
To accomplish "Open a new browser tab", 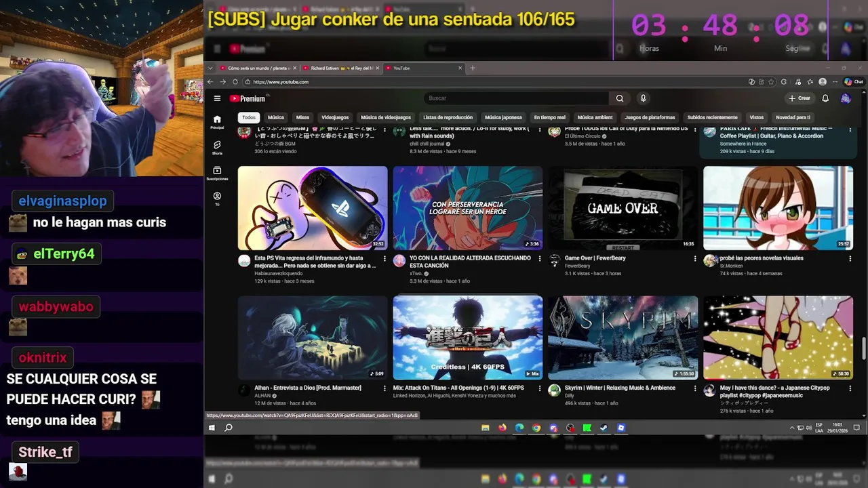I will 473,68.
